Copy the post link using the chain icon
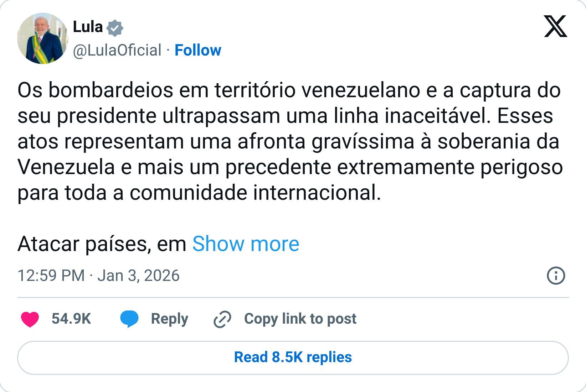The height and width of the screenshot is (392, 586). coord(221,318)
